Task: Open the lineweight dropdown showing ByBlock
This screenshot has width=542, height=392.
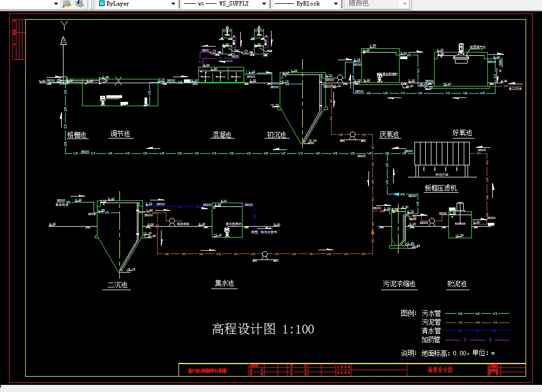Action: point(337,4)
